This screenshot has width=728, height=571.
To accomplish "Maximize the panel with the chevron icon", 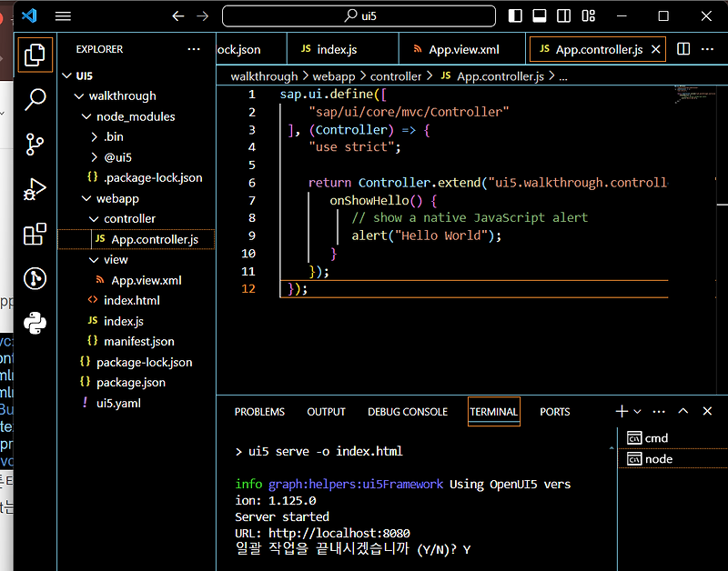I will (x=682, y=411).
